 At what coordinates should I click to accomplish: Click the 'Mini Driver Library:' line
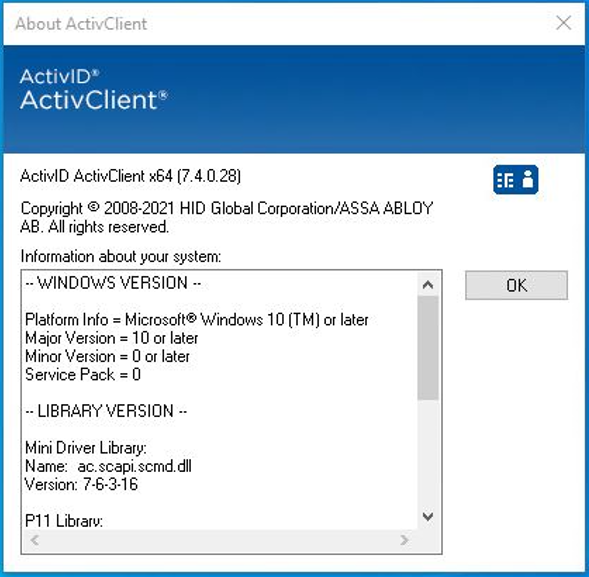click(86, 448)
